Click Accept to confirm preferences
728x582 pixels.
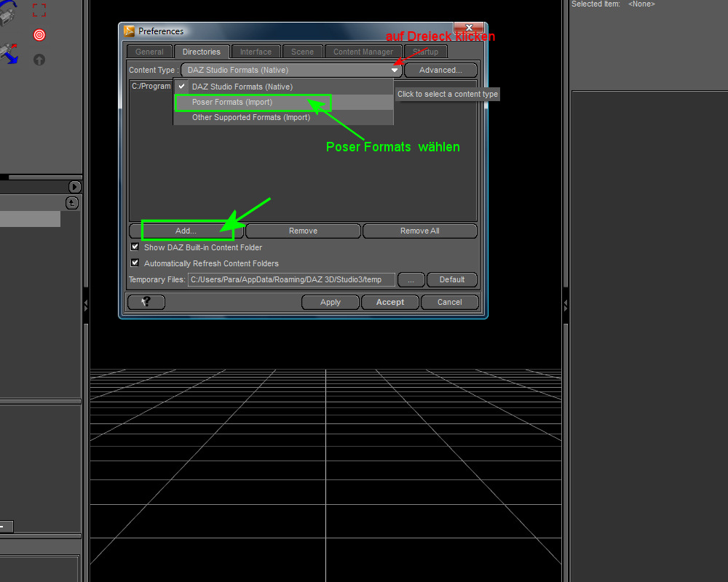tap(390, 302)
